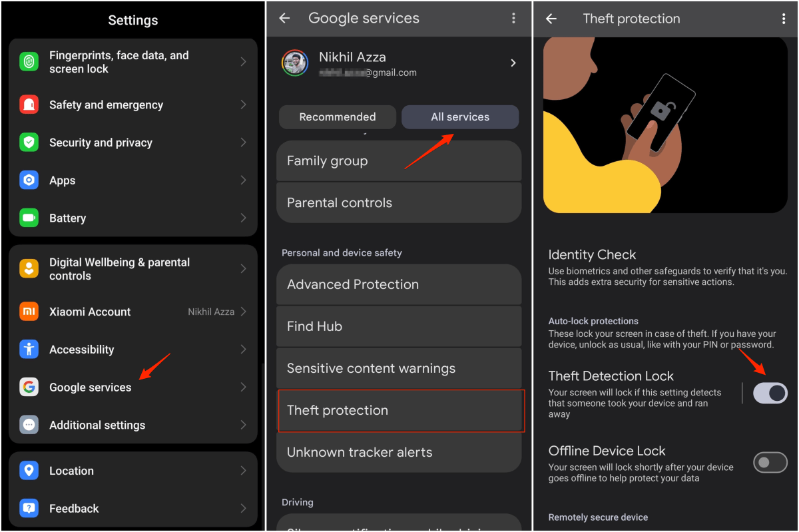Tap the Driving section heading
Image resolution: width=799 pixels, height=532 pixels.
click(x=298, y=503)
